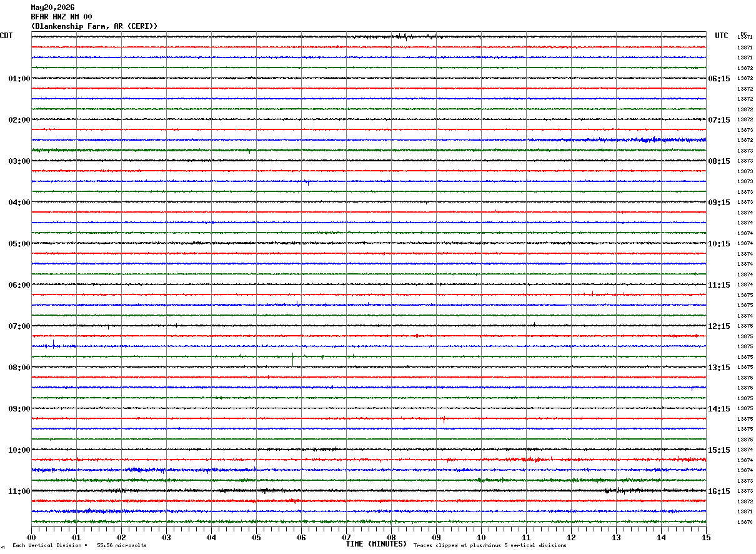The height and width of the screenshot is (554, 756).
Task: Select the BFAR HNZ NM 00 station code
Action: point(62,17)
